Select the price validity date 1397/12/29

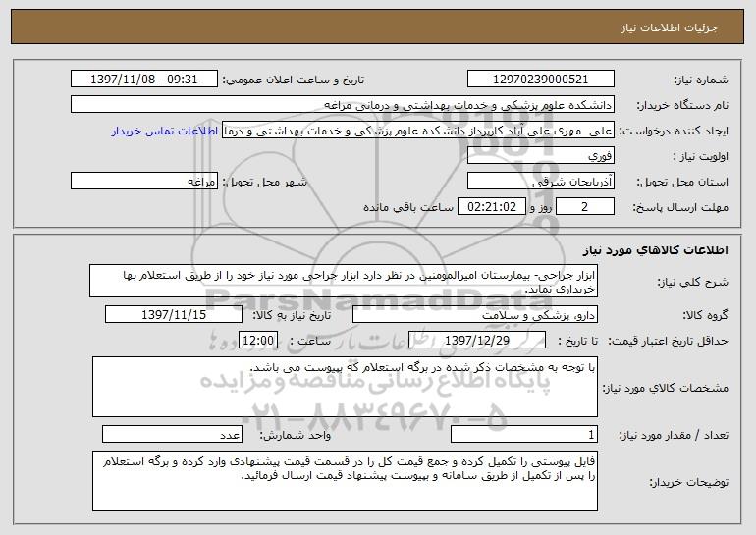(477, 341)
